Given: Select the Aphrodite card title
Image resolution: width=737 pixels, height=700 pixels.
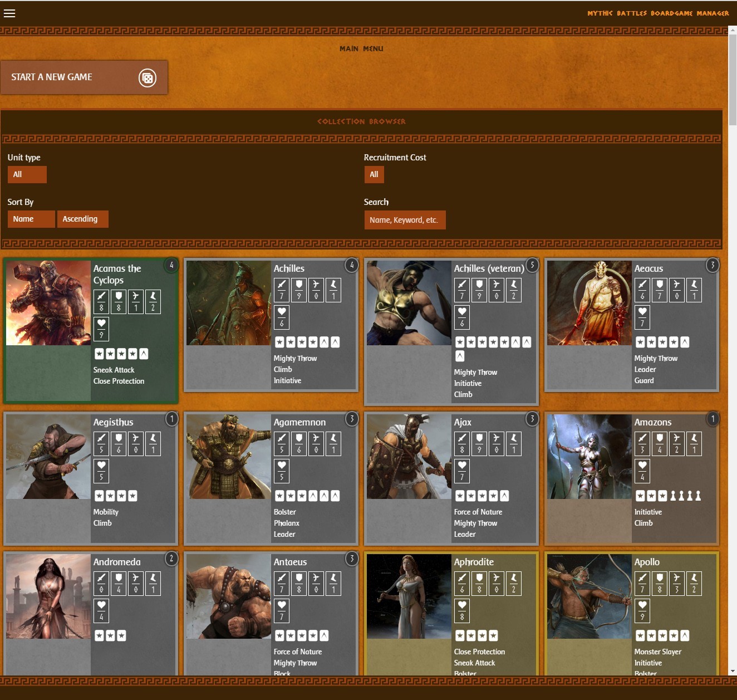Looking at the screenshot, I should point(474,562).
